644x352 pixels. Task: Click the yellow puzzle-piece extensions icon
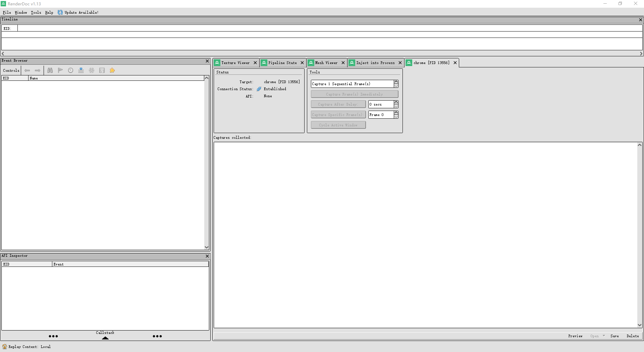pyautogui.click(x=112, y=70)
